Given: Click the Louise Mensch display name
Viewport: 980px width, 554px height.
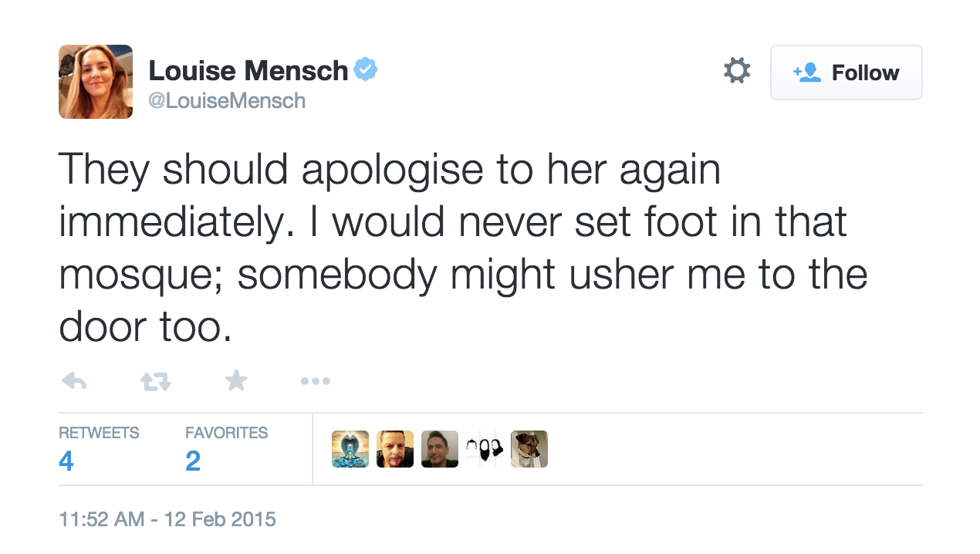Looking at the screenshot, I should point(248,71).
